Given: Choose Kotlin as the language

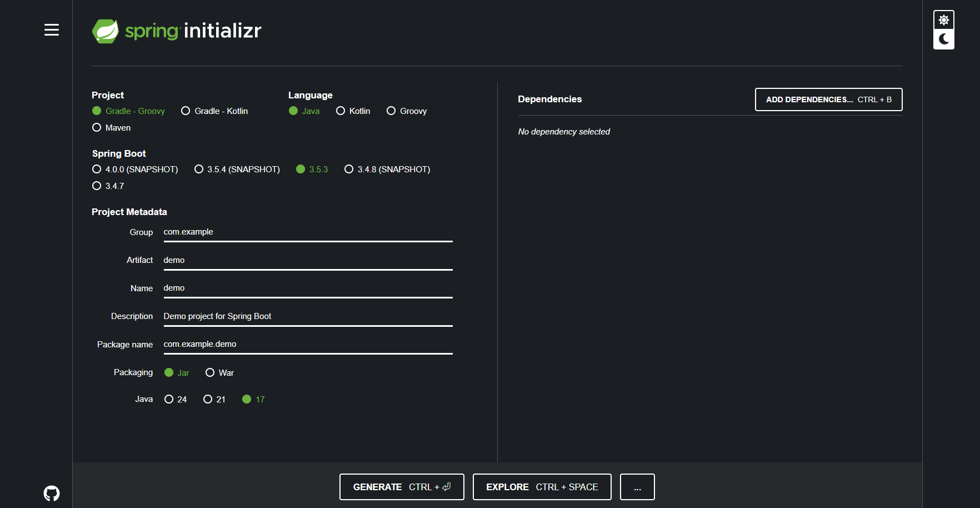Looking at the screenshot, I should tap(353, 111).
